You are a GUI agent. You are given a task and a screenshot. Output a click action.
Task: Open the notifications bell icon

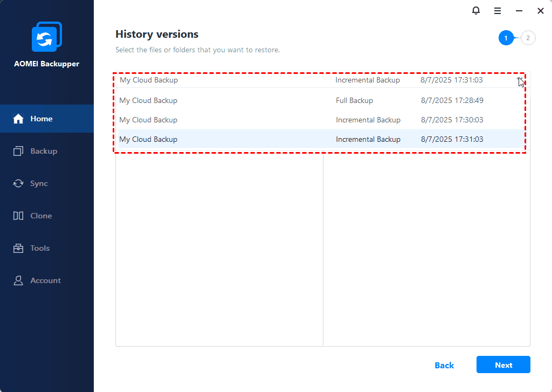[475, 11]
